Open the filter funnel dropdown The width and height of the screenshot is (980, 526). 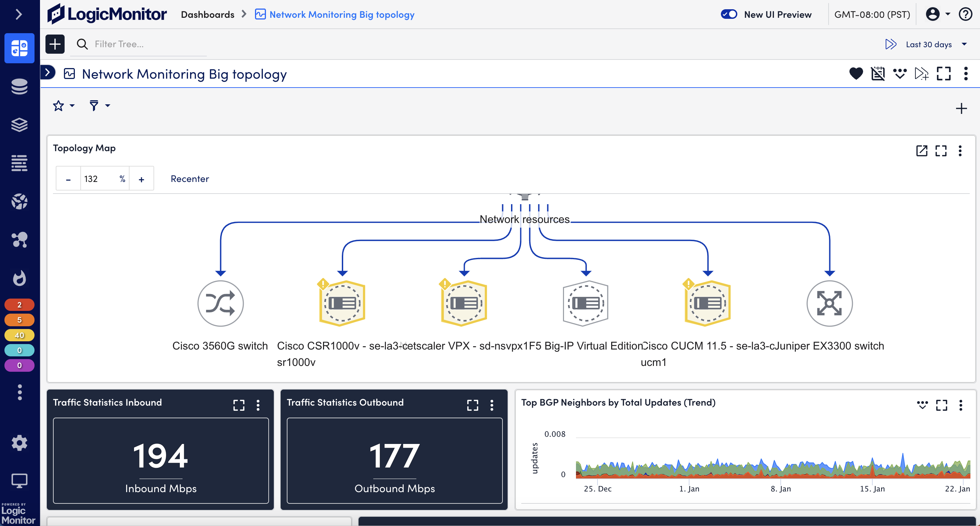click(99, 105)
